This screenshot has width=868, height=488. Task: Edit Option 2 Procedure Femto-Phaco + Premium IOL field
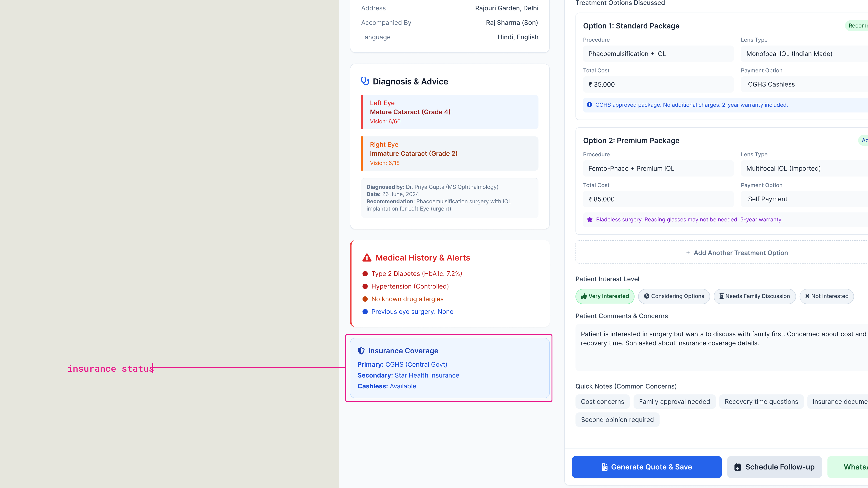point(658,169)
